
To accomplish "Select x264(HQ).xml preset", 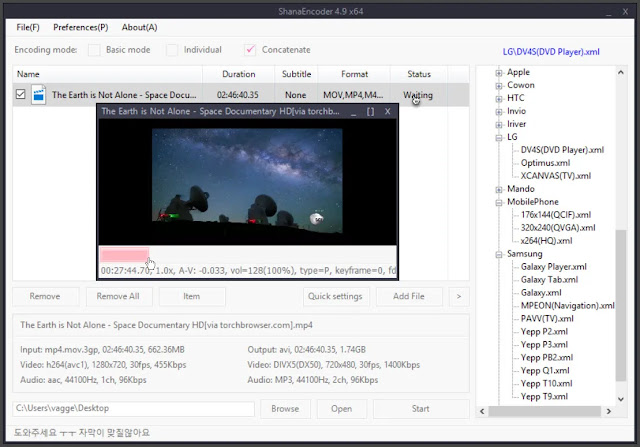I will click(x=546, y=241).
